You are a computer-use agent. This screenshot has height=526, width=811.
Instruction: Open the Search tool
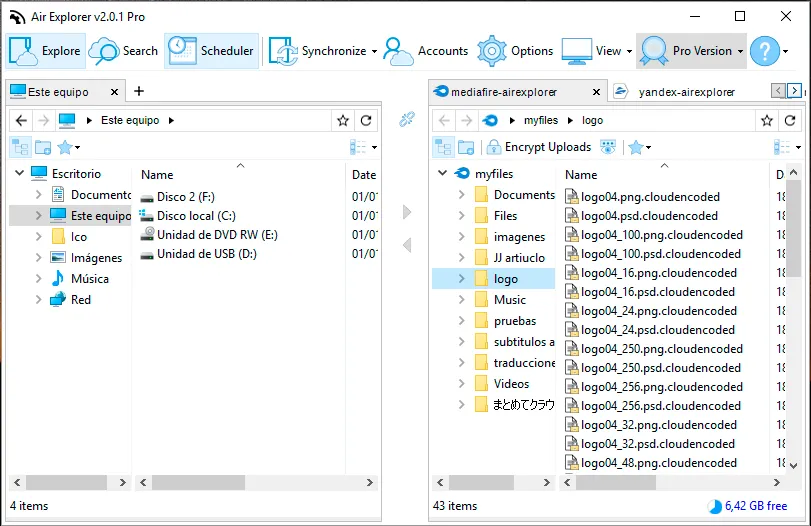(123, 51)
